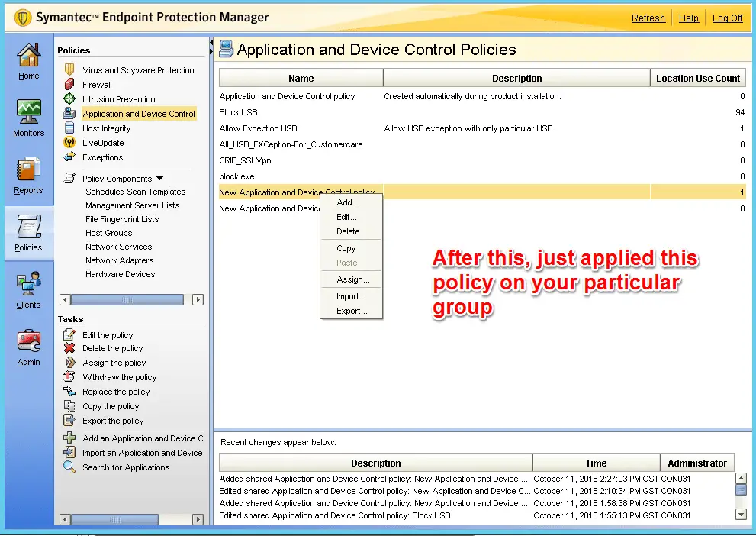Click the Policy Components scroll icon
The width and height of the screenshot is (756, 536).
point(69,178)
